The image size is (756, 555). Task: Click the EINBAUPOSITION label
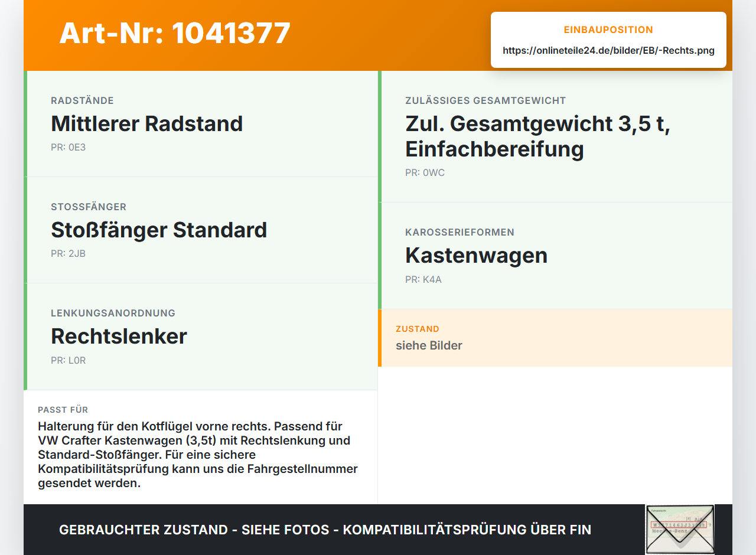click(x=608, y=30)
